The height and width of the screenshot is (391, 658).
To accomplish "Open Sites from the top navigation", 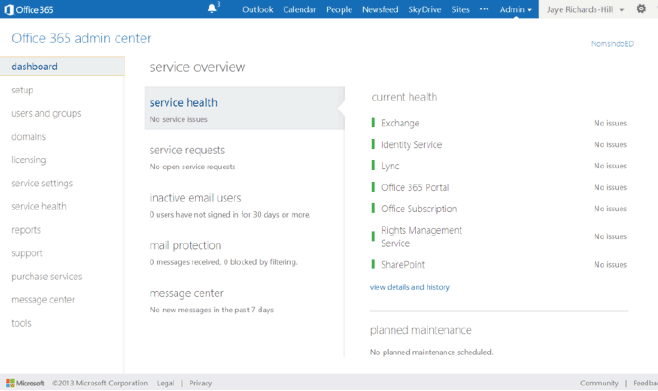I will click(460, 9).
